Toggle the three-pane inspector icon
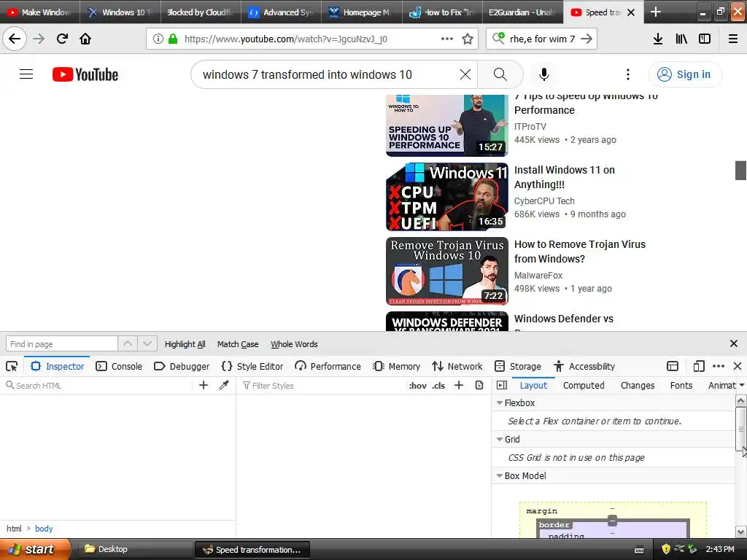This screenshot has height=560, width=747. pos(502,385)
